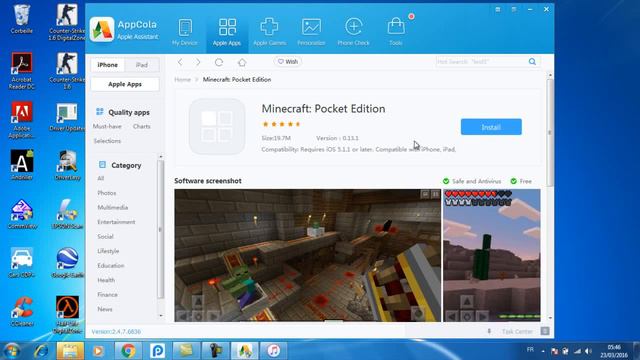Open File Explorer from the taskbar
The width and height of the screenshot is (640, 360).
(70, 351)
